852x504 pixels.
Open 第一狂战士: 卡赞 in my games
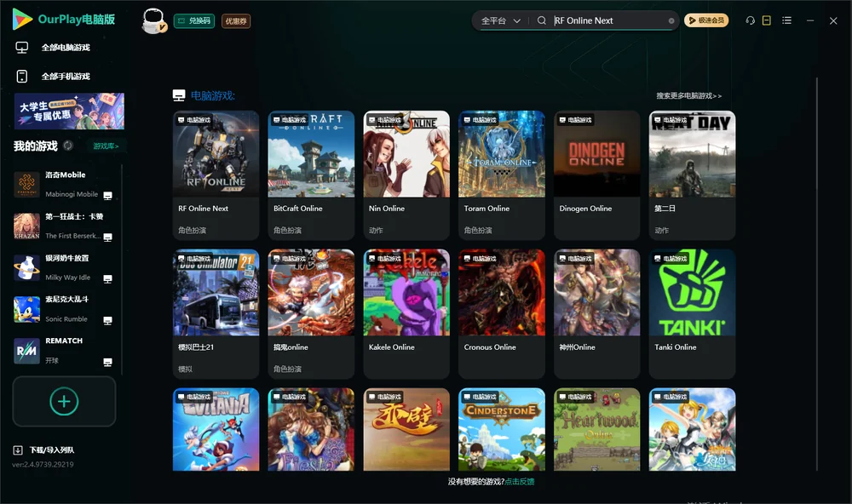(64, 226)
